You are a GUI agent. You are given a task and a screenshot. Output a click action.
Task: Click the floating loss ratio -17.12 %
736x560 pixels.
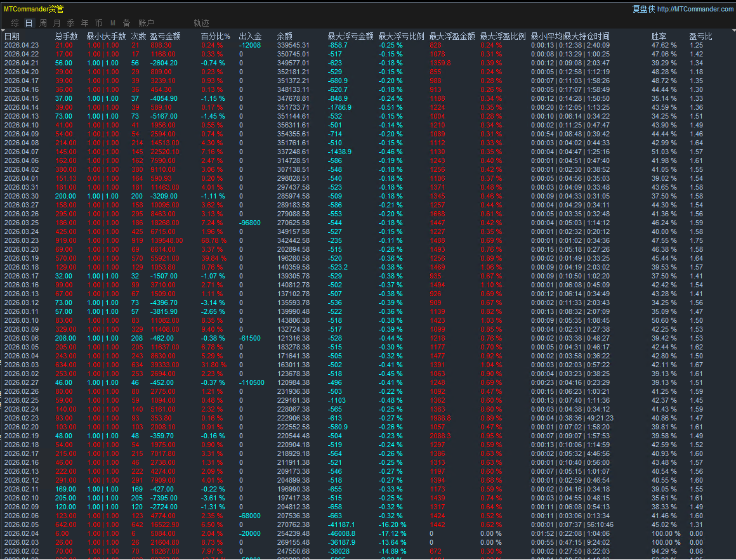click(392, 534)
